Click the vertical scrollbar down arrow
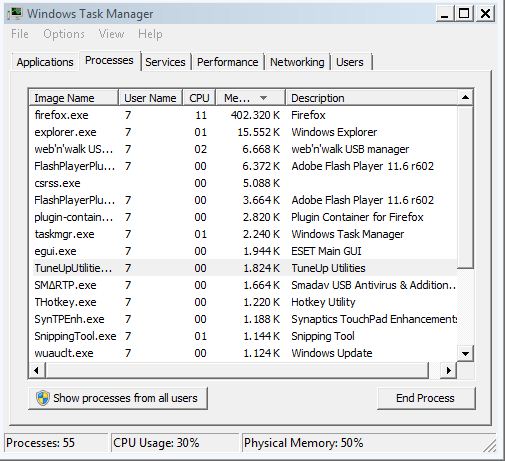This screenshot has height=462, width=505. [465, 353]
